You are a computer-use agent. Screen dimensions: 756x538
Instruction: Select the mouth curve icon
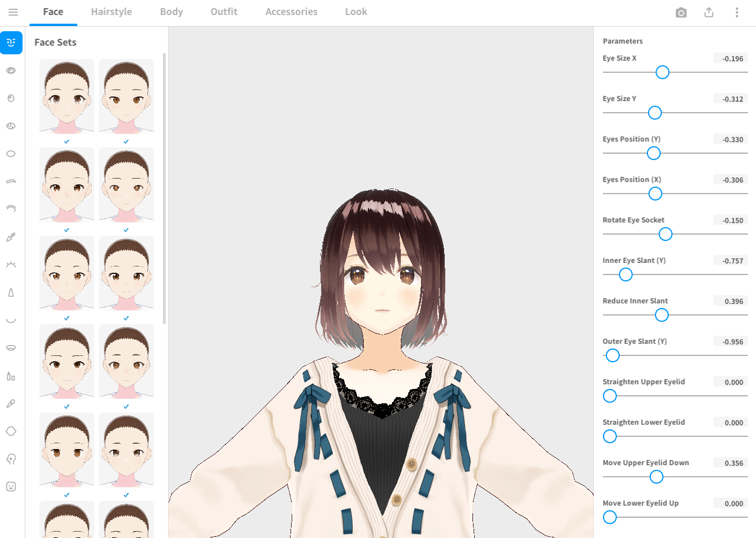[11, 320]
